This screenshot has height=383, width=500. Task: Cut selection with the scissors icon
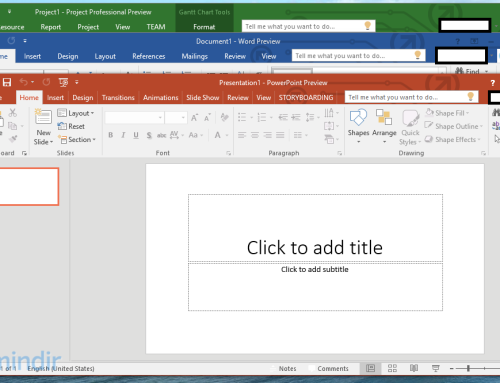click(x=13, y=113)
